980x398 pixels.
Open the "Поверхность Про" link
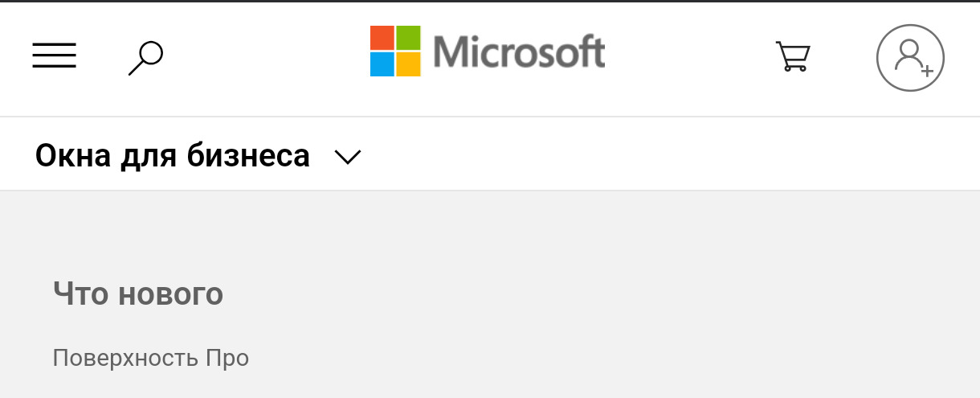pyautogui.click(x=151, y=358)
